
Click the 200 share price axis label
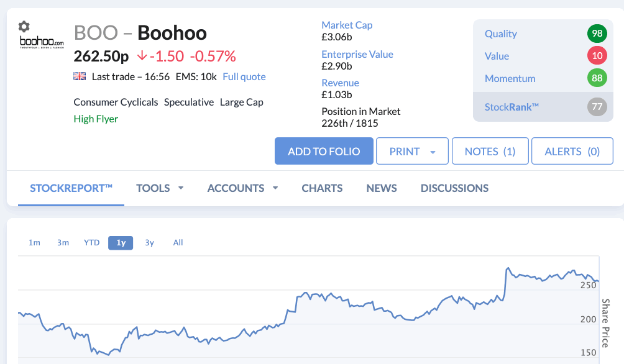(x=588, y=319)
